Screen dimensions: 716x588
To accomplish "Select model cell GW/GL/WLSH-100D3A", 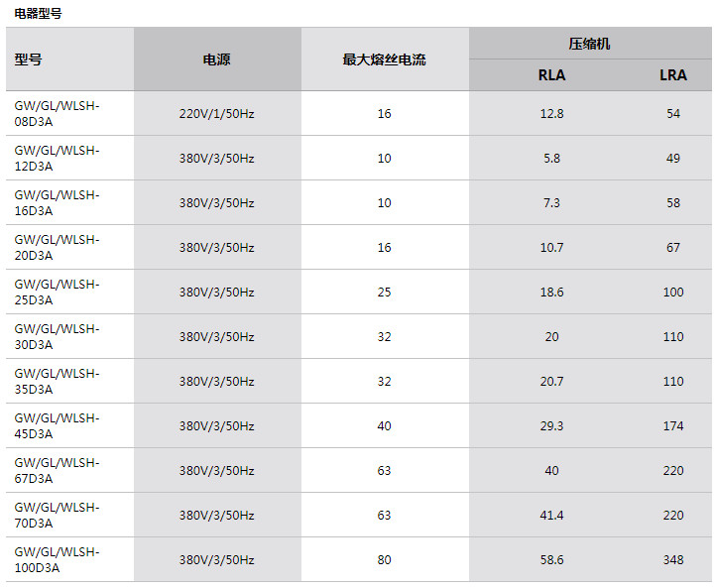I will coord(58,559).
